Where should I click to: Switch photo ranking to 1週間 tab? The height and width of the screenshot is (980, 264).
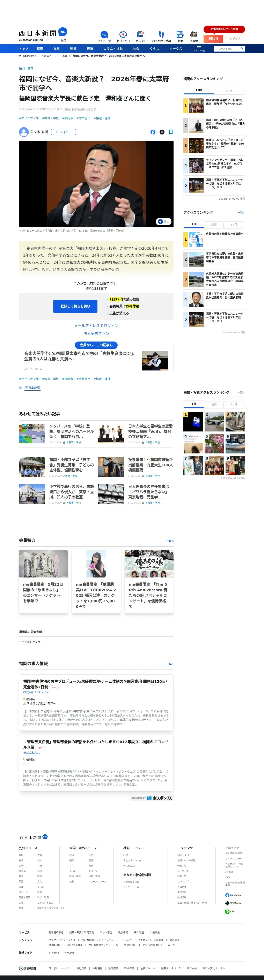click(x=213, y=404)
